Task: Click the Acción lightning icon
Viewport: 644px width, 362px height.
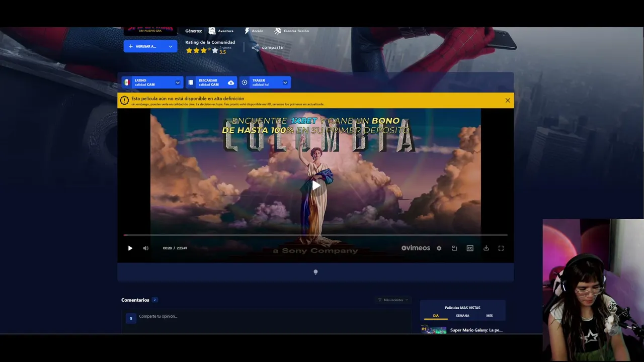Action: pos(247,31)
